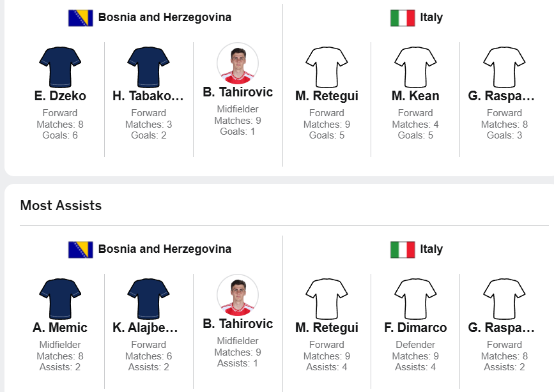This screenshot has width=554, height=392.
Task: Click the Italy flag above M. Kean
Action: (x=403, y=18)
